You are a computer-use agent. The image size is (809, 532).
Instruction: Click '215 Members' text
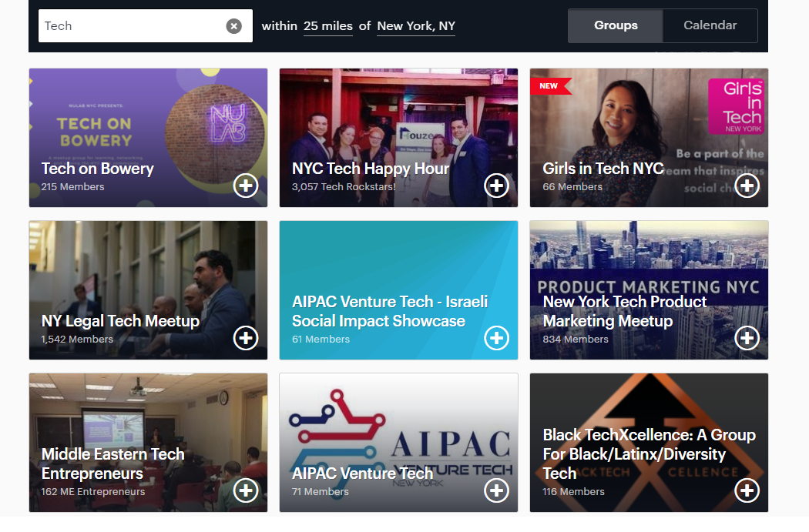pyautogui.click(x=72, y=187)
